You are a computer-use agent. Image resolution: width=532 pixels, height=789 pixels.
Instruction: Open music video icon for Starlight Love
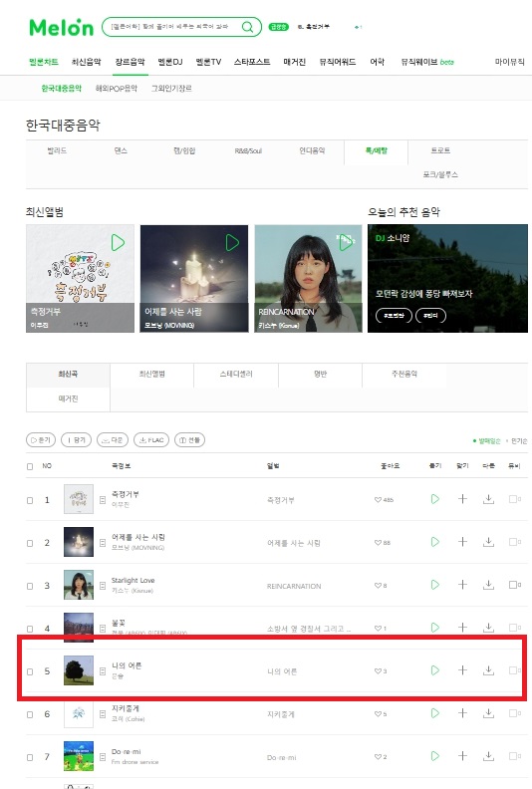click(514, 585)
